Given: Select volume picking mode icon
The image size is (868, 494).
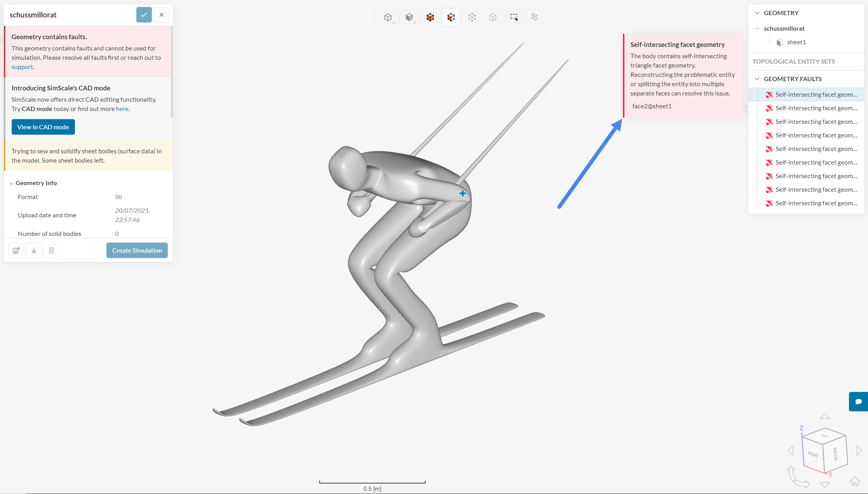Looking at the screenshot, I should pos(430,17).
